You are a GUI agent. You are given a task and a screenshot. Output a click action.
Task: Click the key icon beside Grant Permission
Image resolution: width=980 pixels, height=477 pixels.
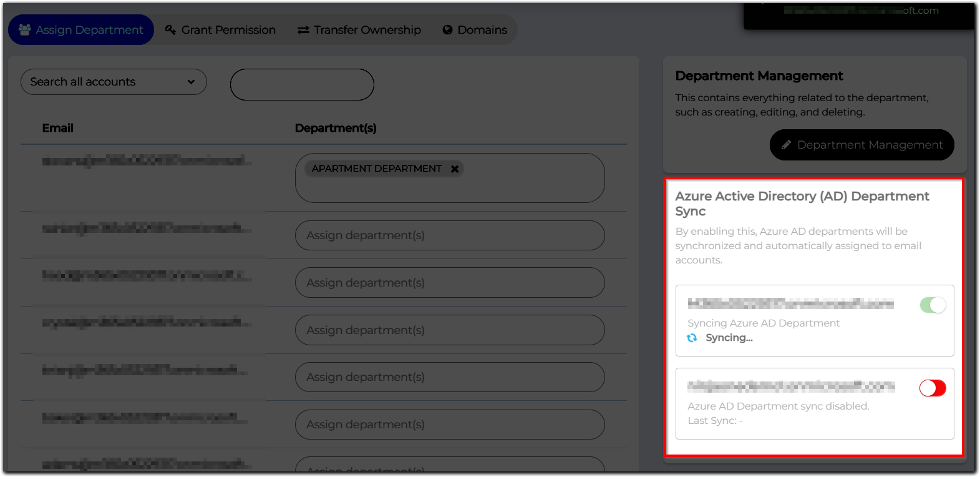click(x=170, y=30)
